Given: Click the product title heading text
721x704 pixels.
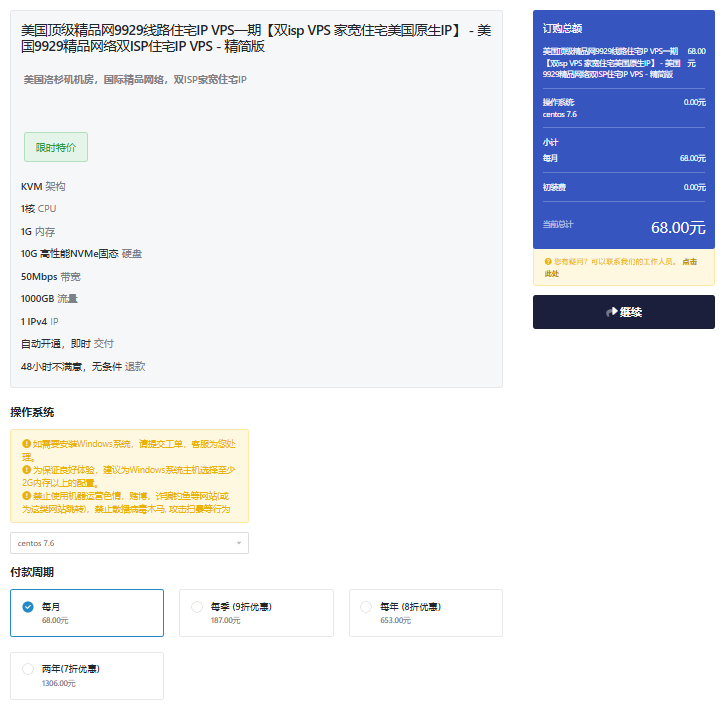Looking at the screenshot, I should point(255,38).
